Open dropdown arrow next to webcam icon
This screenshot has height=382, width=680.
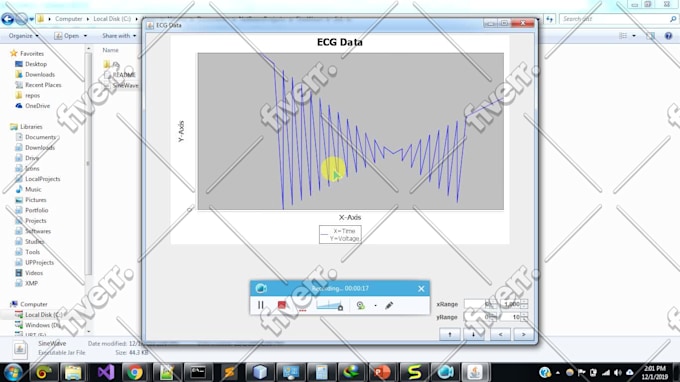[x=376, y=306]
